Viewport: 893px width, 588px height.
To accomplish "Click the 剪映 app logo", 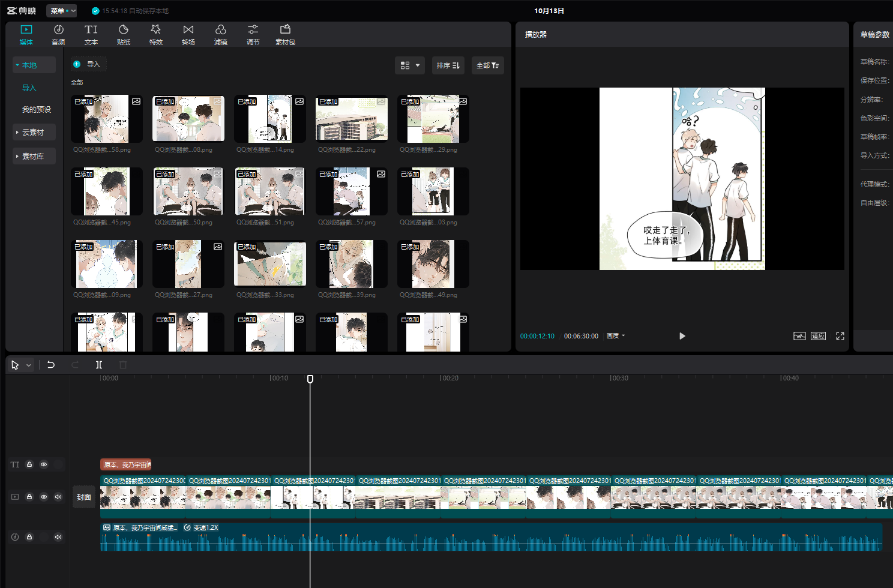I will (22, 11).
